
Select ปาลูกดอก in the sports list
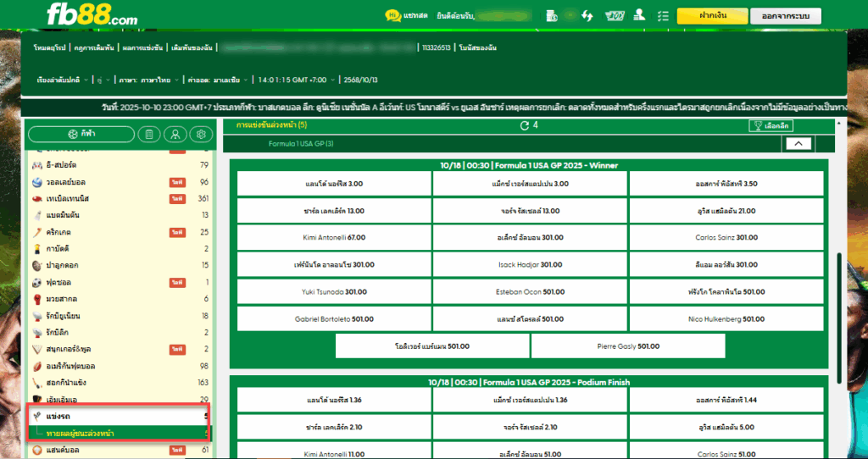pos(120,265)
